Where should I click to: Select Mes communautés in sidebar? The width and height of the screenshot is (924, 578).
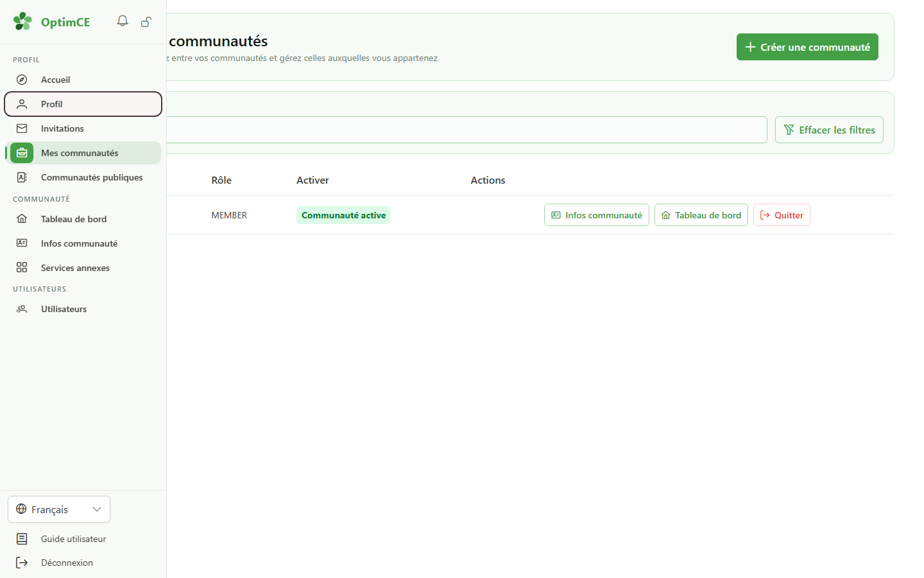(x=83, y=153)
